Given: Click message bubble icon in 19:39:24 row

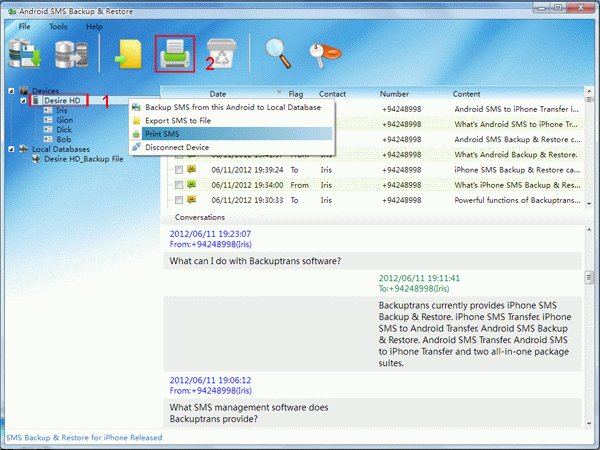Looking at the screenshot, I should pyautogui.click(x=191, y=169).
